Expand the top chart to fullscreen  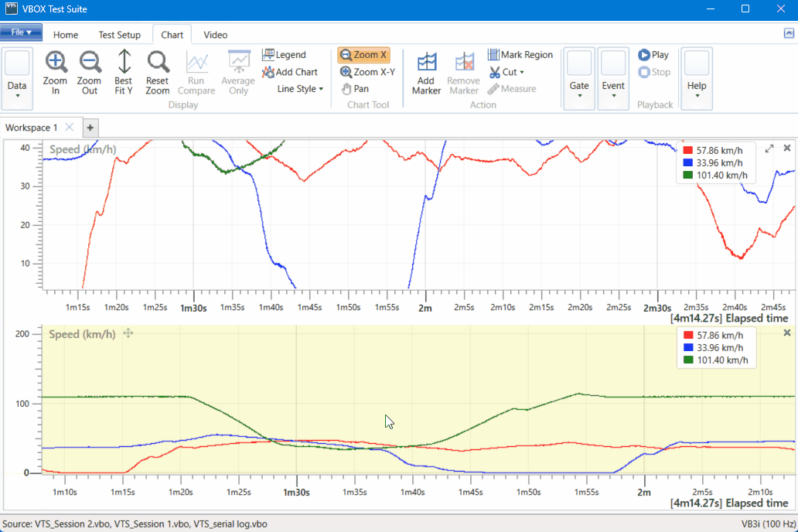click(769, 148)
